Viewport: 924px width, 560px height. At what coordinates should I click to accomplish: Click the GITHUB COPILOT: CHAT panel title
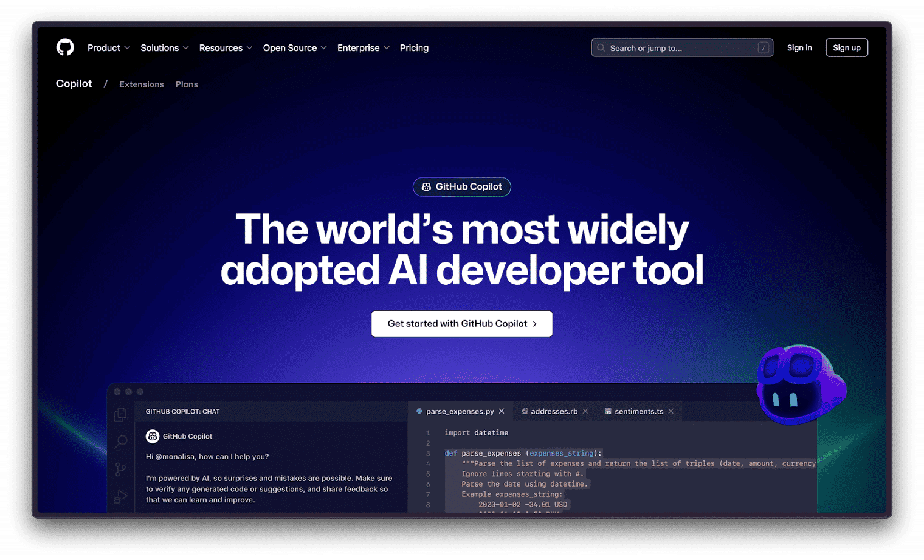pyautogui.click(x=182, y=411)
